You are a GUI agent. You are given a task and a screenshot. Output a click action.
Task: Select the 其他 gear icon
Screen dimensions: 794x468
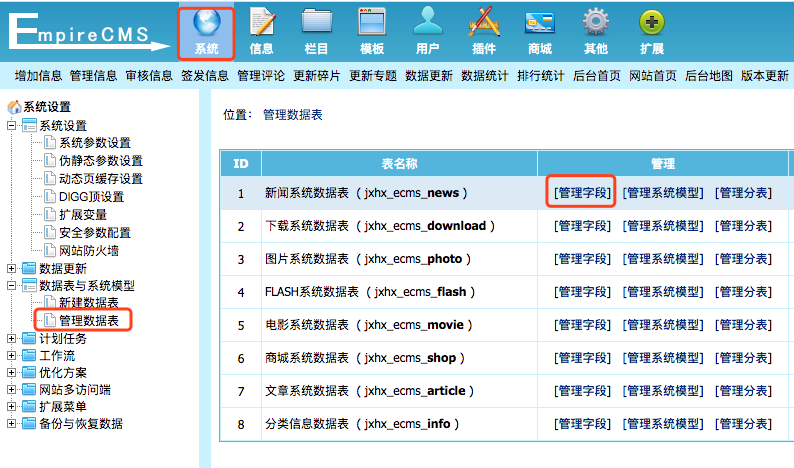[x=596, y=24]
